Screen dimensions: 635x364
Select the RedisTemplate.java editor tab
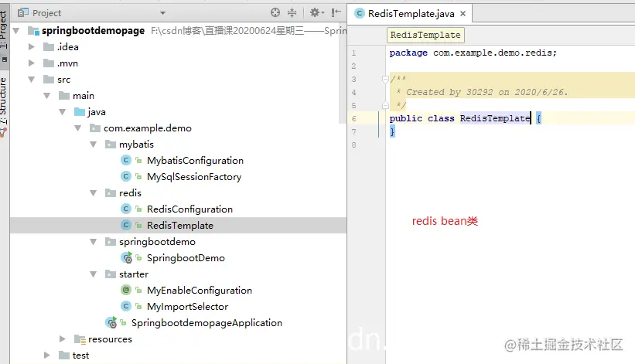410,13
